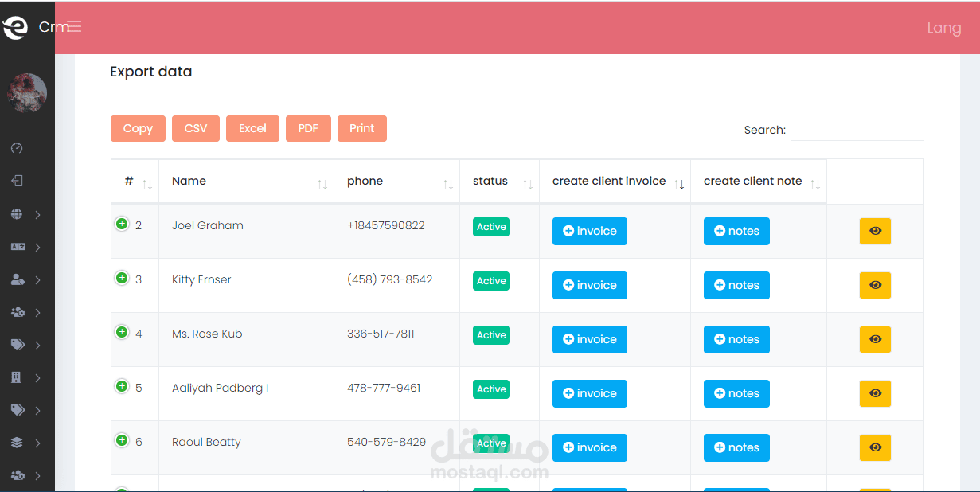Open the tags icon below the building icon
The width and height of the screenshot is (980, 492).
pos(18,410)
